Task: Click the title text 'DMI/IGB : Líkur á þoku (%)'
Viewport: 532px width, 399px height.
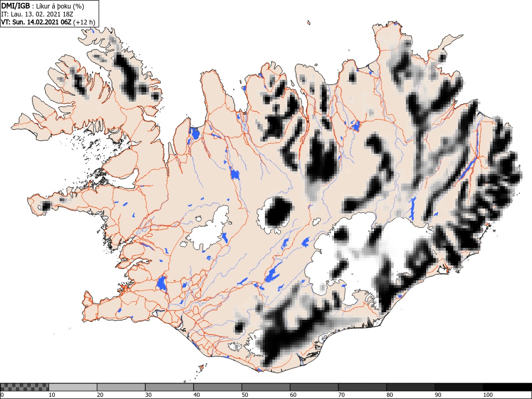Action: pyautogui.click(x=43, y=6)
